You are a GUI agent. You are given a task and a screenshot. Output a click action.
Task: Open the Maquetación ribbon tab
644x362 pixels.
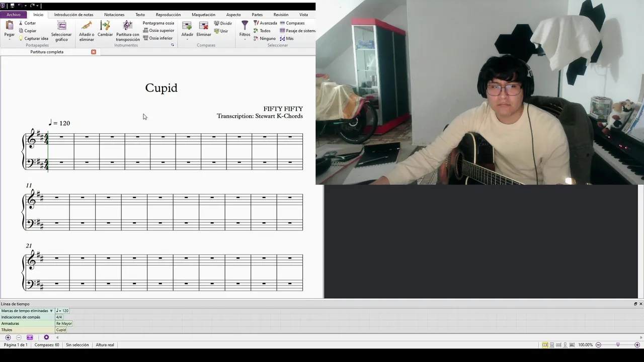[203, 15]
